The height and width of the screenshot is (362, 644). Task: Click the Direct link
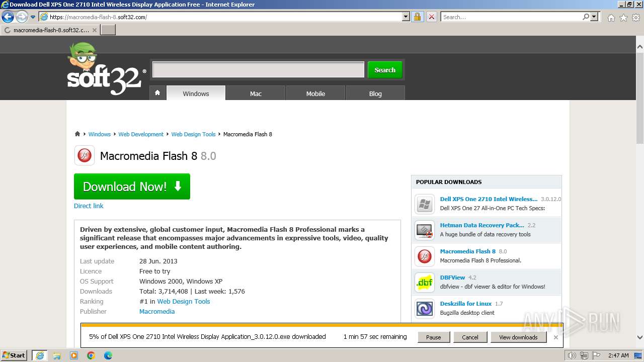tap(89, 206)
